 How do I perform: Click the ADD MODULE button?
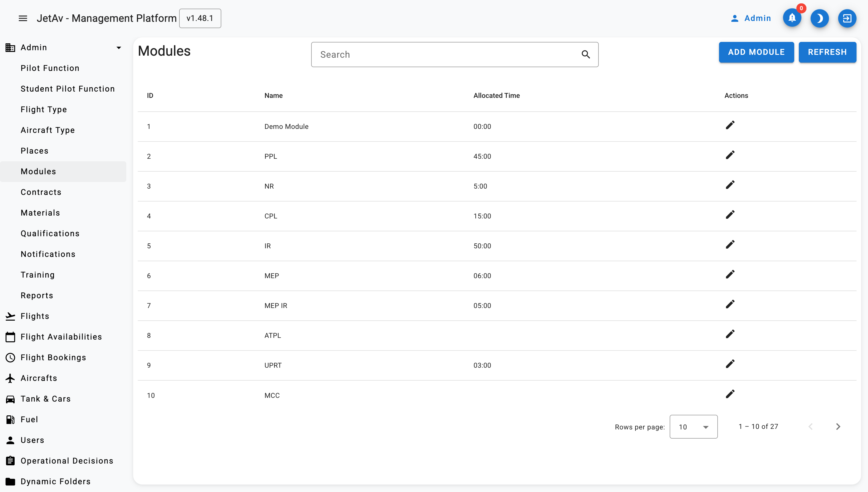click(756, 52)
